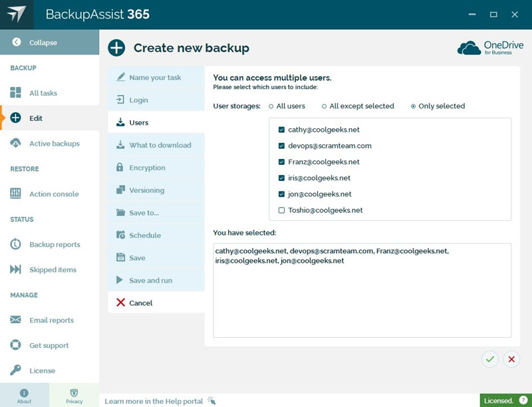
Task: Uncheck iris@coolgeeks.net checkbox
Action: [x=281, y=178]
